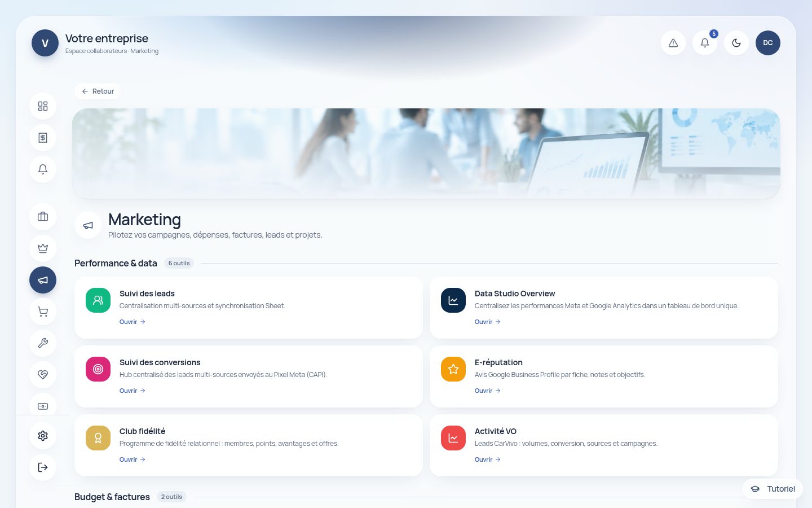Click the Hub centralisé des leads description
812x508 pixels.
click(x=223, y=375)
